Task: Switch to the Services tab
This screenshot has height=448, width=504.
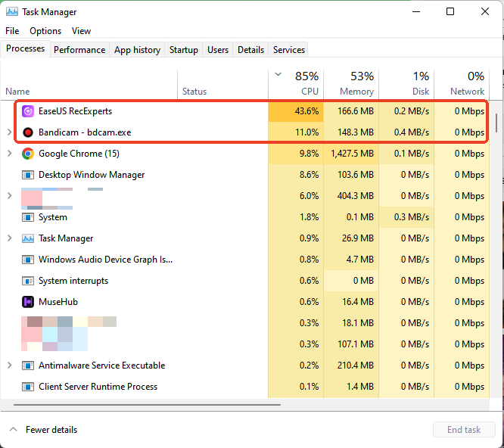Action: (289, 50)
